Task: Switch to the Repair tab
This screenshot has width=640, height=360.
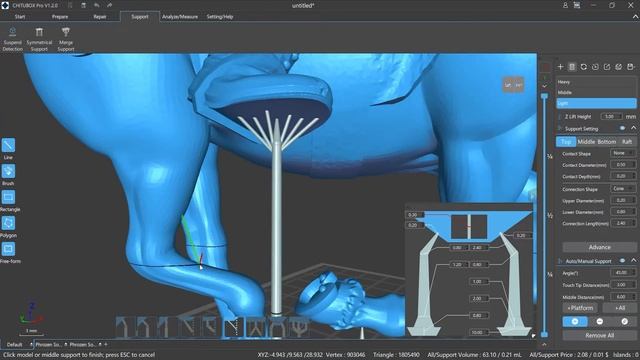Action: pyautogui.click(x=100, y=17)
